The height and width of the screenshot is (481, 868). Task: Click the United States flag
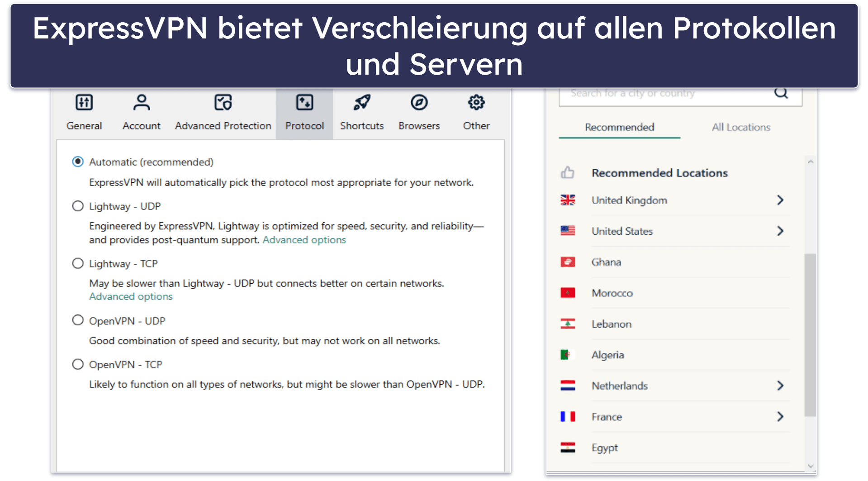568,231
